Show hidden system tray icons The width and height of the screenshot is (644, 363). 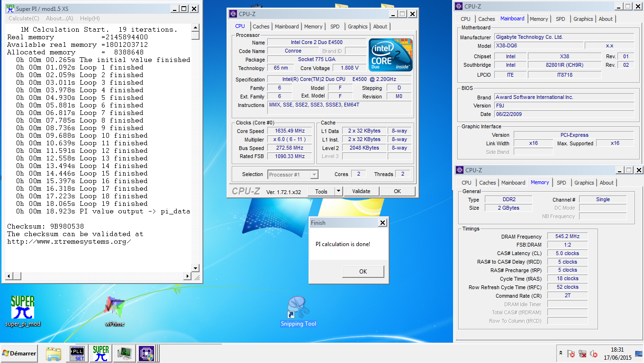pos(562,354)
